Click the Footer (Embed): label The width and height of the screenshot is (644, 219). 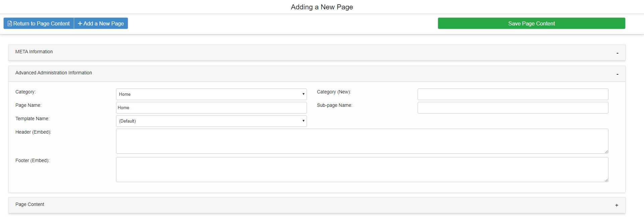tap(32, 160)
